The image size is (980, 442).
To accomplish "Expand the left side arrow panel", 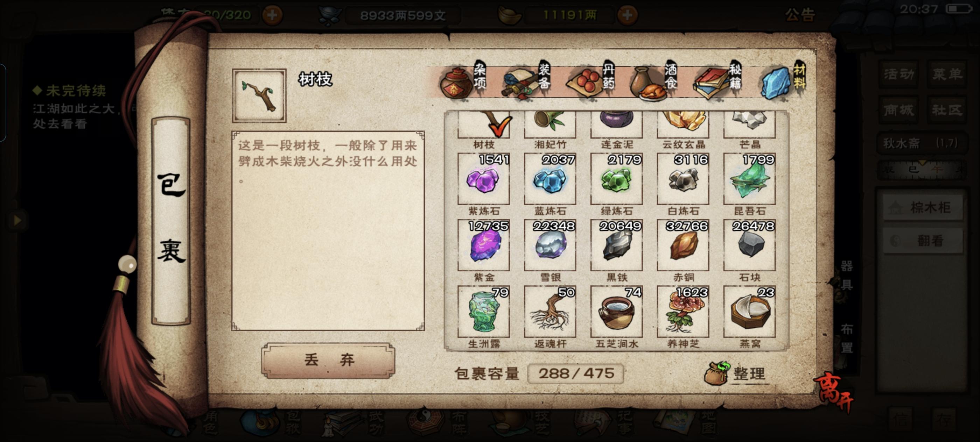I will point(17,220).
